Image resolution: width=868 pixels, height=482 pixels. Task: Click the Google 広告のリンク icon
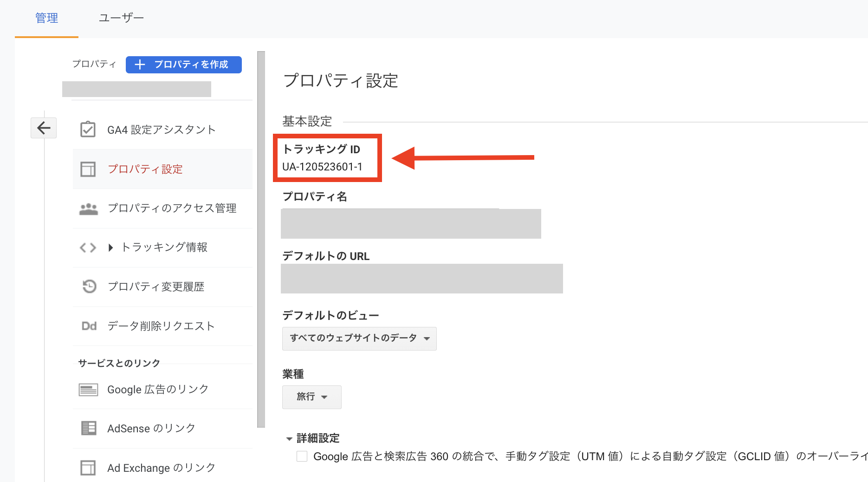click(88, 390)
